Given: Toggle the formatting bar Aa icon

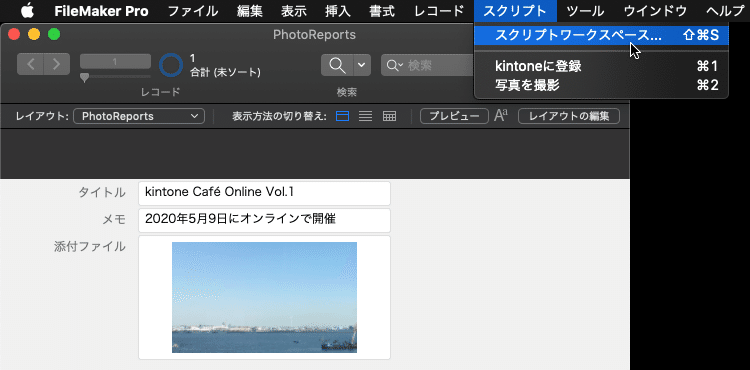Looking at the screenshot, I should point(501,116).
